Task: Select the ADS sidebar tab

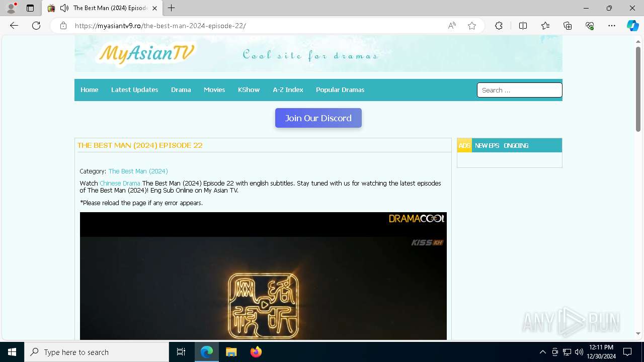Action: pos(464,145)
